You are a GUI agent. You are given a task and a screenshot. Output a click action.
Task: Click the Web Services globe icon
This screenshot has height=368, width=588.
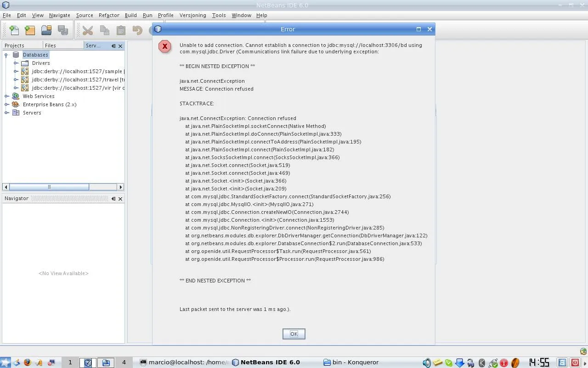(x=16, y=96)
